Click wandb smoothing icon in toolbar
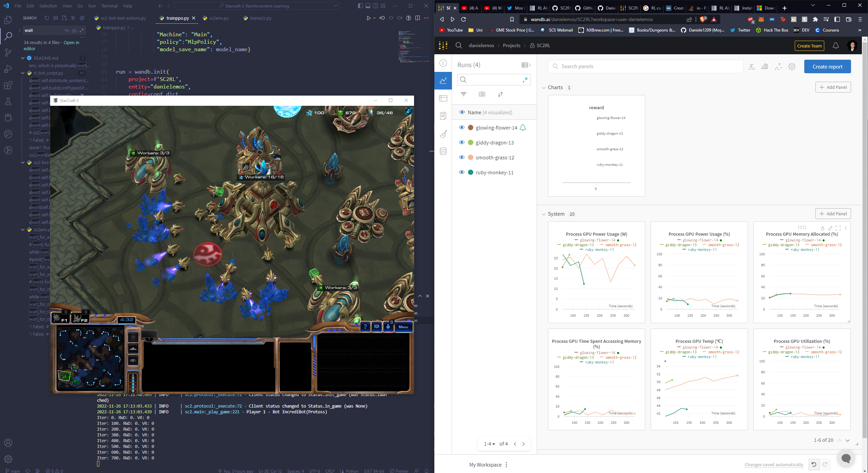The height and width of the screenshot is (473, 868). [x=765, y=66]
